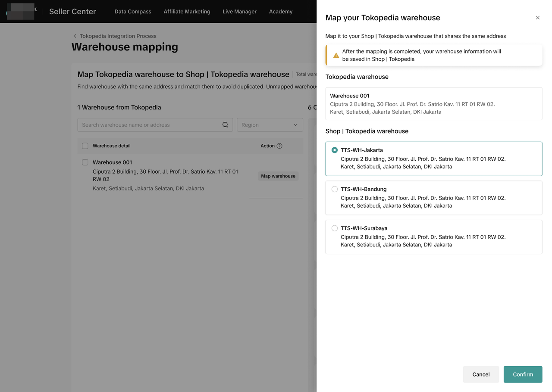The height and width of the screenshot is (392, 552).
Task: Open Live Manager in the top navigation
Action: point(239,12)
